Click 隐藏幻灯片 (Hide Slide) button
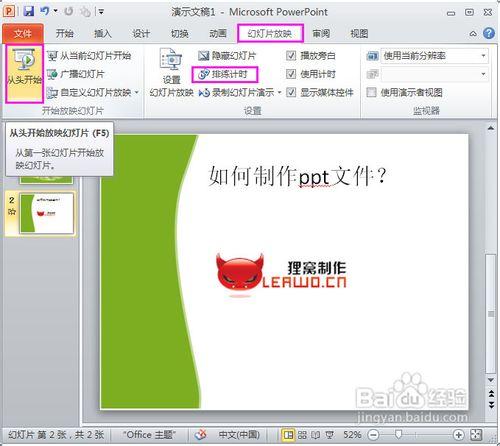 (x=227, y=56)
